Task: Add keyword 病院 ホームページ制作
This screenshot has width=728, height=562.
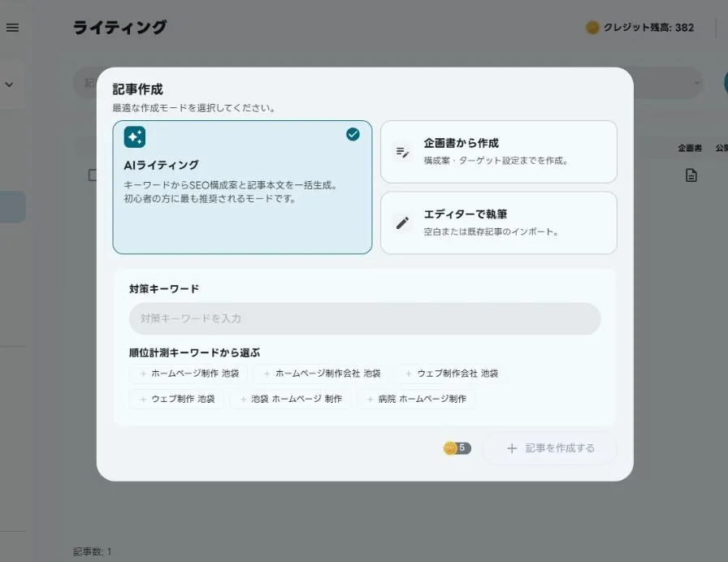Action: pos(416,399)
